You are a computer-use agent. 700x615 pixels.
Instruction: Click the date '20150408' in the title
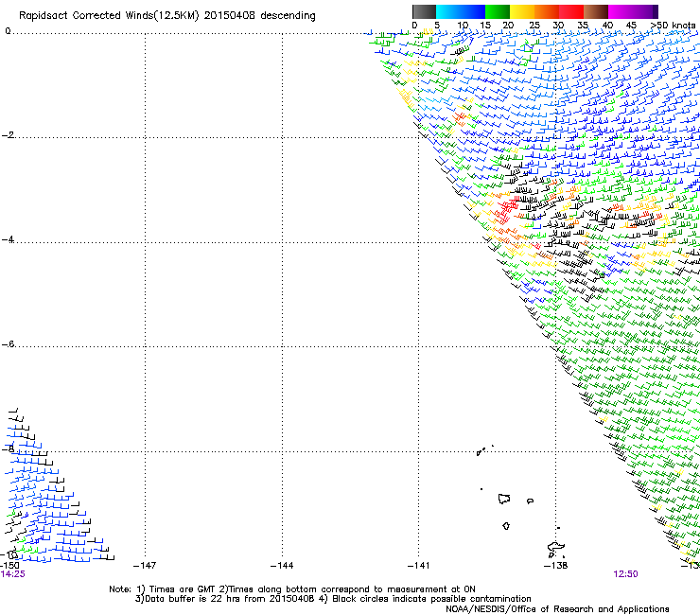[x=230, y=16]
